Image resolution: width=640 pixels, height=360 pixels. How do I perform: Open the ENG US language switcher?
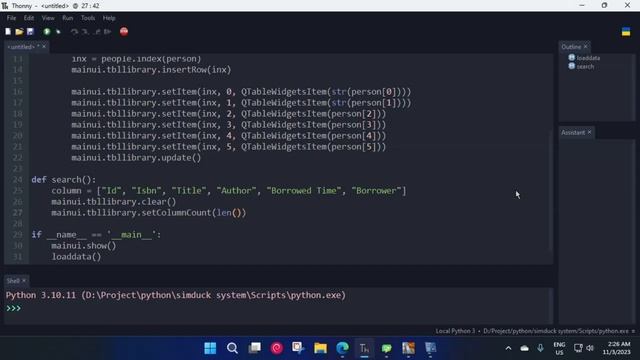tap(559, 348)
